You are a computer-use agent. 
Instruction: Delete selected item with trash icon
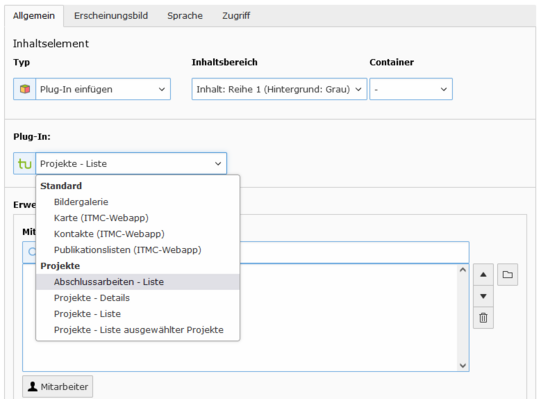coord(483,318)
